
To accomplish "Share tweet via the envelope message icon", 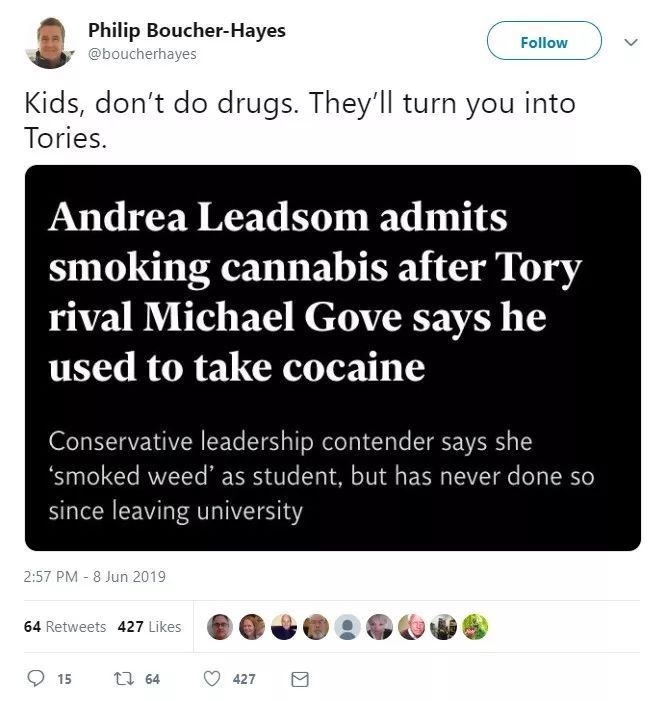I will click(298, 679).
